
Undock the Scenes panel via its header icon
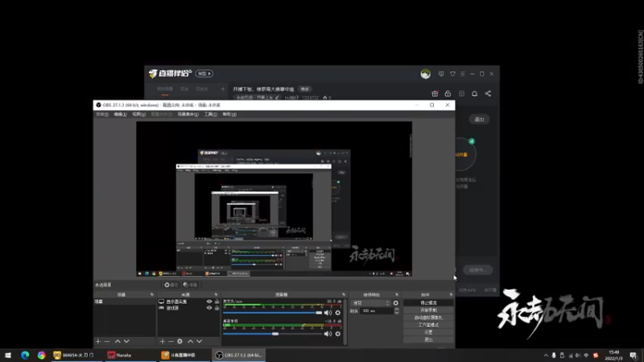tap(152, 294)
